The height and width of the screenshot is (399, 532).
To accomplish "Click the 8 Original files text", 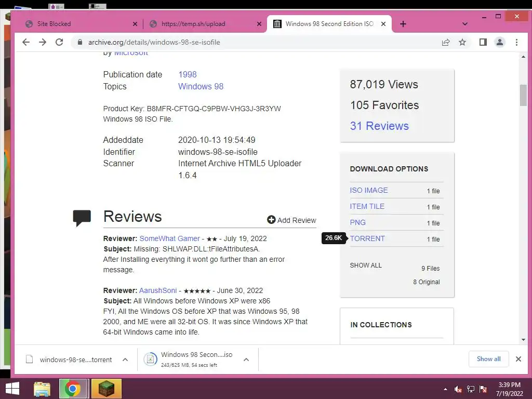I will click(x=426, y=282).
